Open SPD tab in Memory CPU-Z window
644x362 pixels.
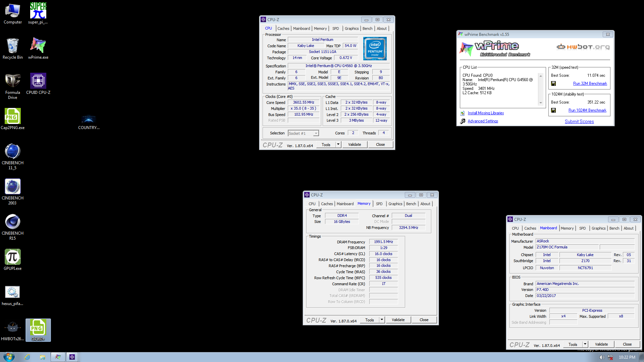pyautogui.click(x=379, y=204)
